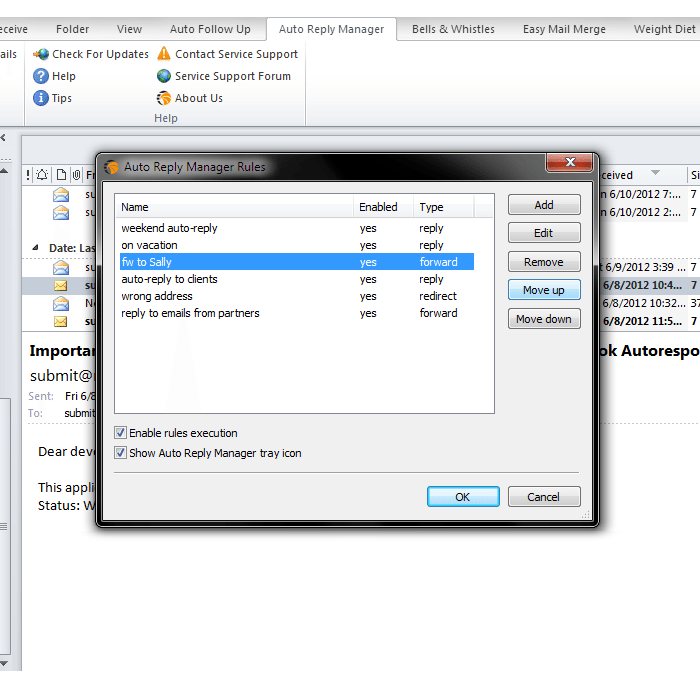Click the Check For Updates globe icon
Screen dimensions: 700x700
[41, 54]
